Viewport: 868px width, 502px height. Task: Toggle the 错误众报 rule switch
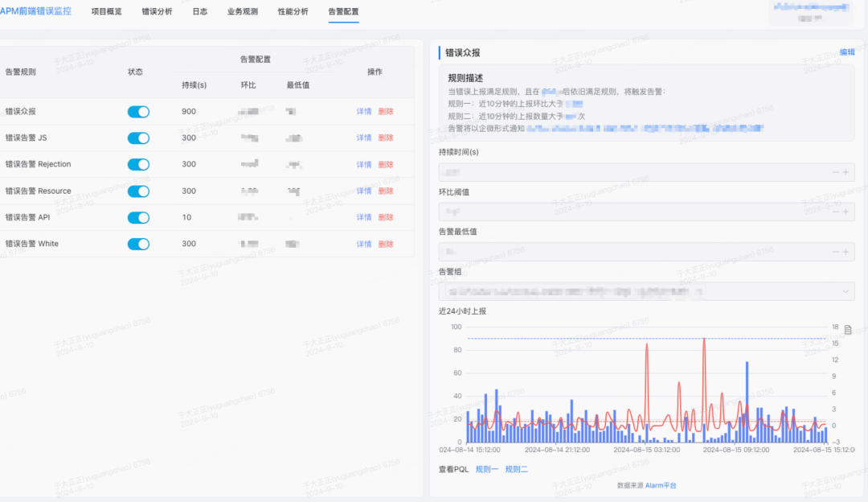coord(138,111)
